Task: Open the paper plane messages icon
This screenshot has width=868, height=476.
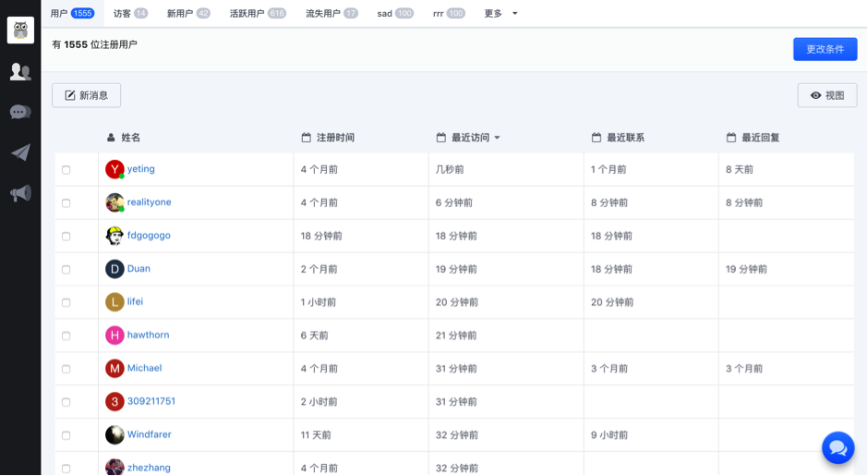Action: coord(20,153)
